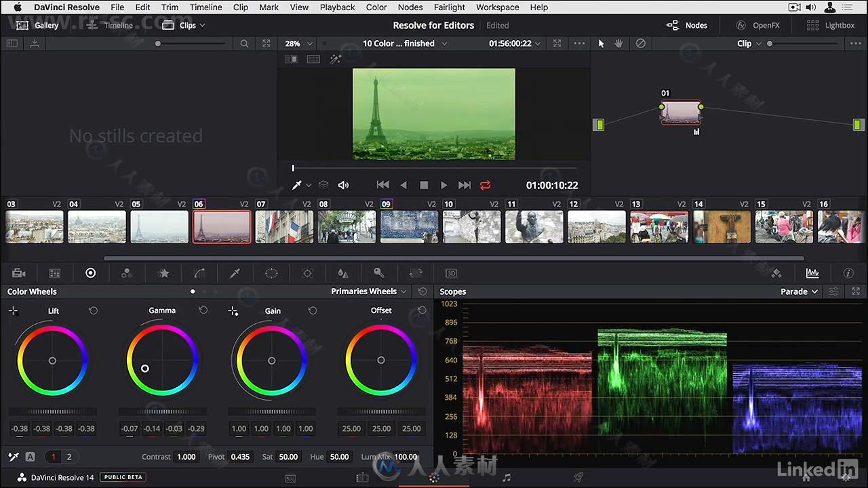The height and width of the screenshot is (488, 868).
Task: Click the viewer magic wand enhance icon
Action: pyautogui.click(x=336, y=59)
